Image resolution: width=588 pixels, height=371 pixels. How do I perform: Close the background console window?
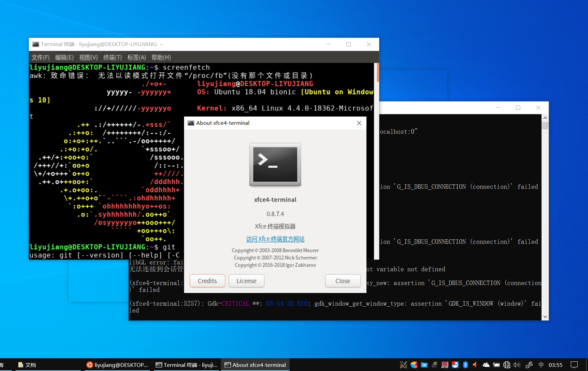[x=538, y=108]
